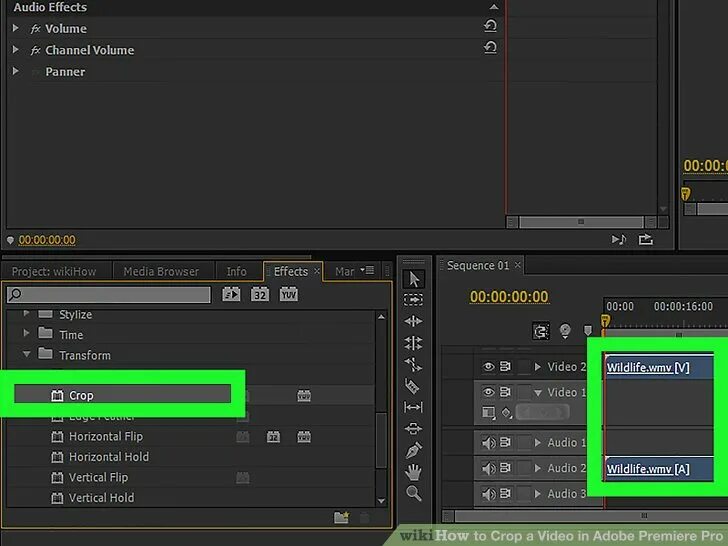Reset the Volume effect
Screen dimensions: 728x546
click(490, 26)
